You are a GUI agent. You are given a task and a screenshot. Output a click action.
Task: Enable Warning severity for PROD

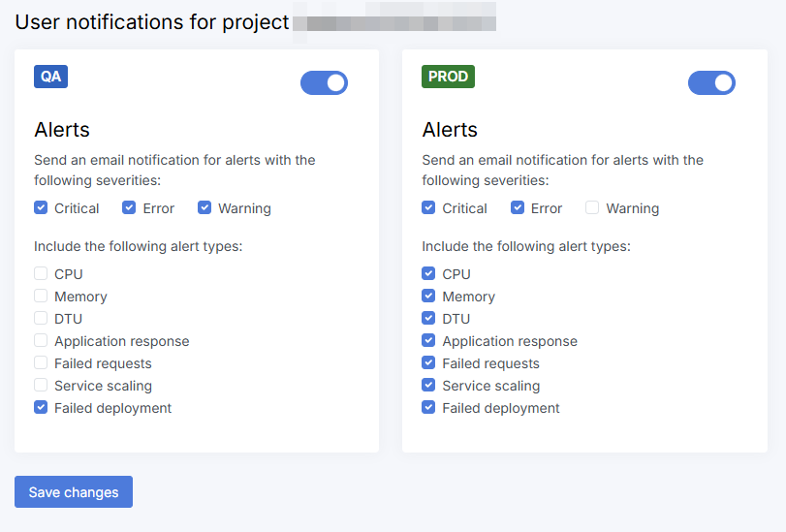coord(592,207)
